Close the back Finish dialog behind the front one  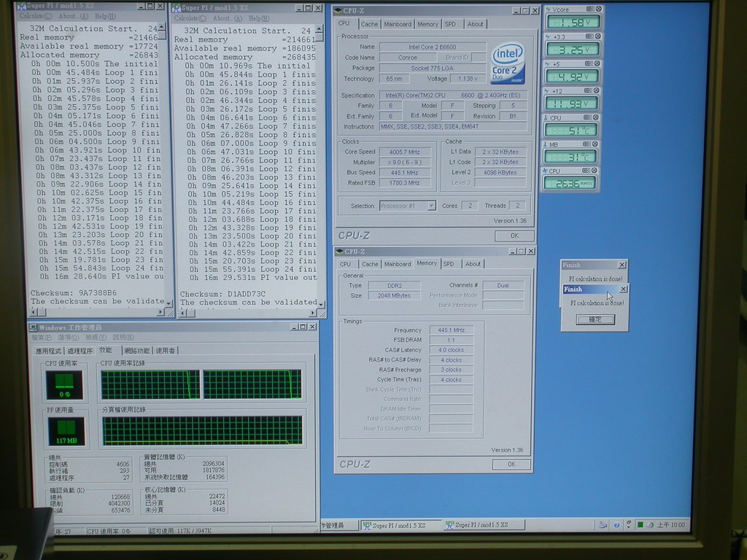[x=622, y=265]
